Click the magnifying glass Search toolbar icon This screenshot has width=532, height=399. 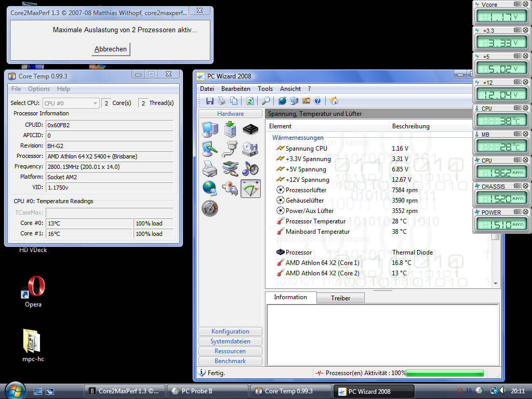(265, 101)
